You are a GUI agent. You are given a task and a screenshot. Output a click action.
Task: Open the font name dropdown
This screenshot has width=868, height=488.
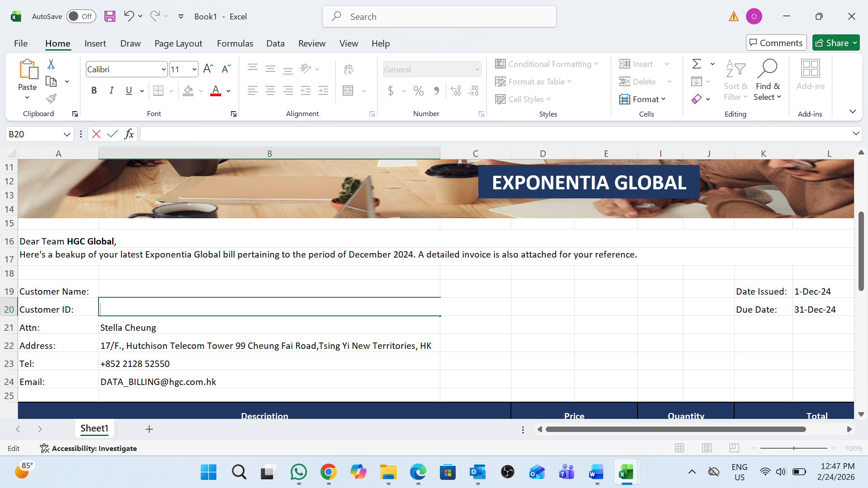click(163, 70)
